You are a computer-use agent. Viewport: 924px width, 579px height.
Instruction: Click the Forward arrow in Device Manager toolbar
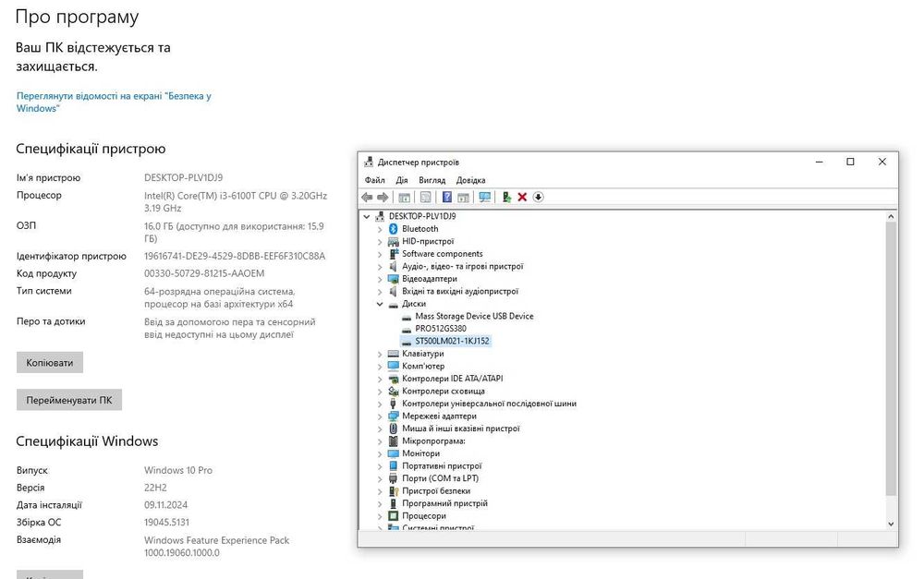pyautogui.click(x=383, y=198)
